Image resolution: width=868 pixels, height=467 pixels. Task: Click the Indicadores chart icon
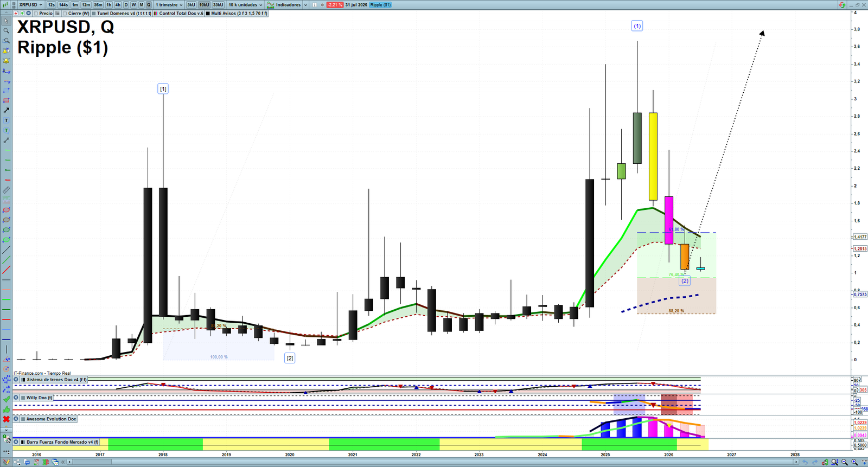coord(270,5)
